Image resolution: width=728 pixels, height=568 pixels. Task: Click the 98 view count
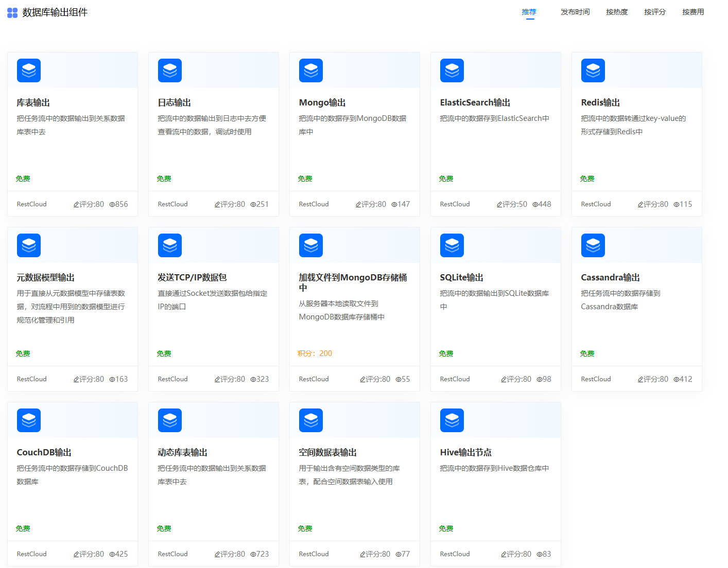(x=547, y=380)
